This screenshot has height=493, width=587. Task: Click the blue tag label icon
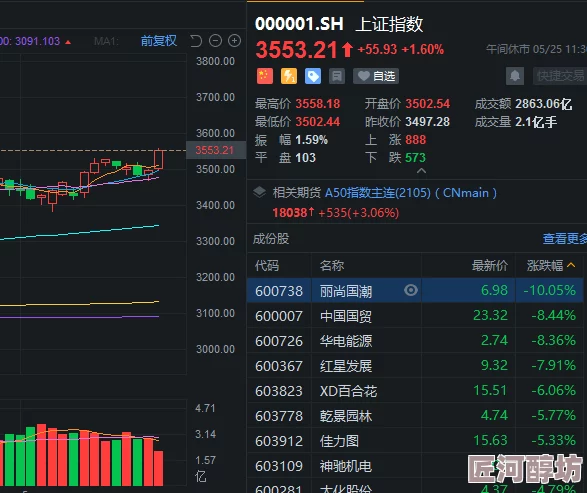(313, 76)
